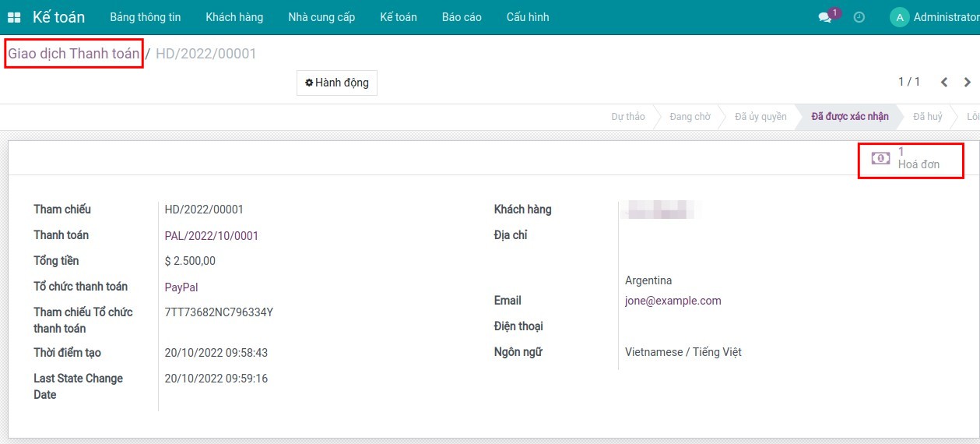
Task: Open the conversations chat bubble icon
Action: point(824,17)
